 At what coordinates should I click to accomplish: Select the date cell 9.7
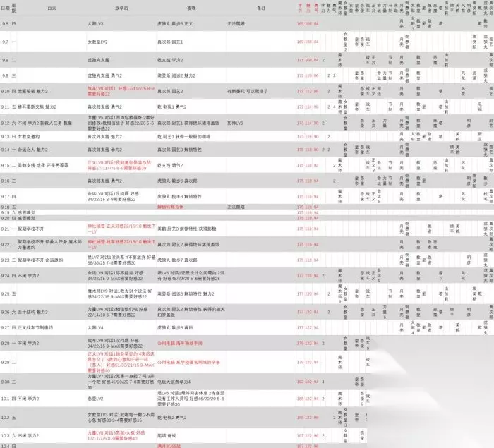coord(5,42)
